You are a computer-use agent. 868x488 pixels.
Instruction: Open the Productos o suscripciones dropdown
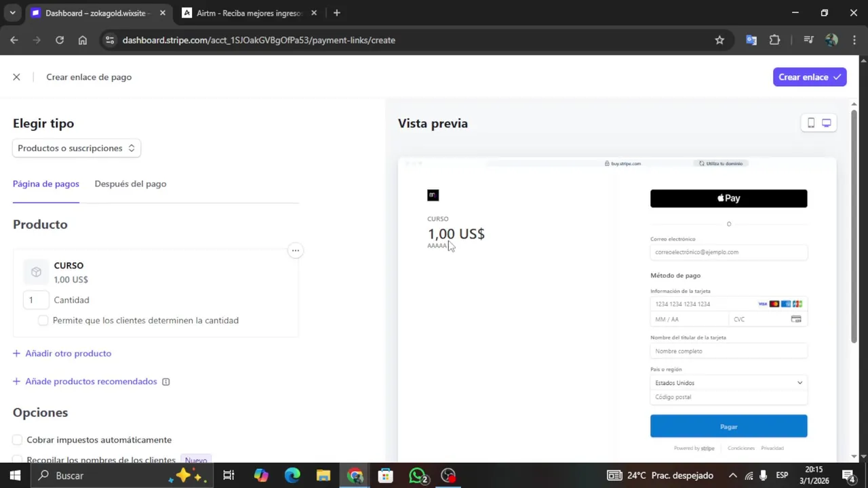77,148
